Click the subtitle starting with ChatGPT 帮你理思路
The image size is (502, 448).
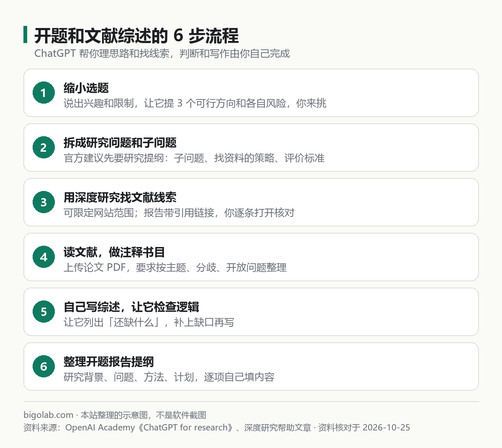(162, 53)
